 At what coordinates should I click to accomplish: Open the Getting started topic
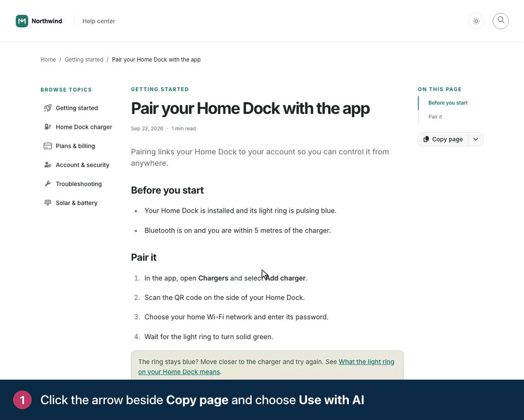[x=77, y=108]
